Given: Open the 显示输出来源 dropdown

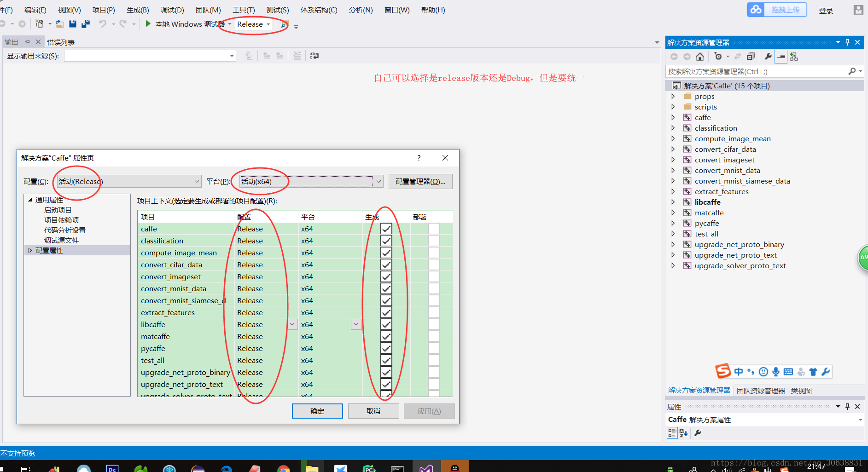Looking at the screenshot, I should (x=150, y=56).
